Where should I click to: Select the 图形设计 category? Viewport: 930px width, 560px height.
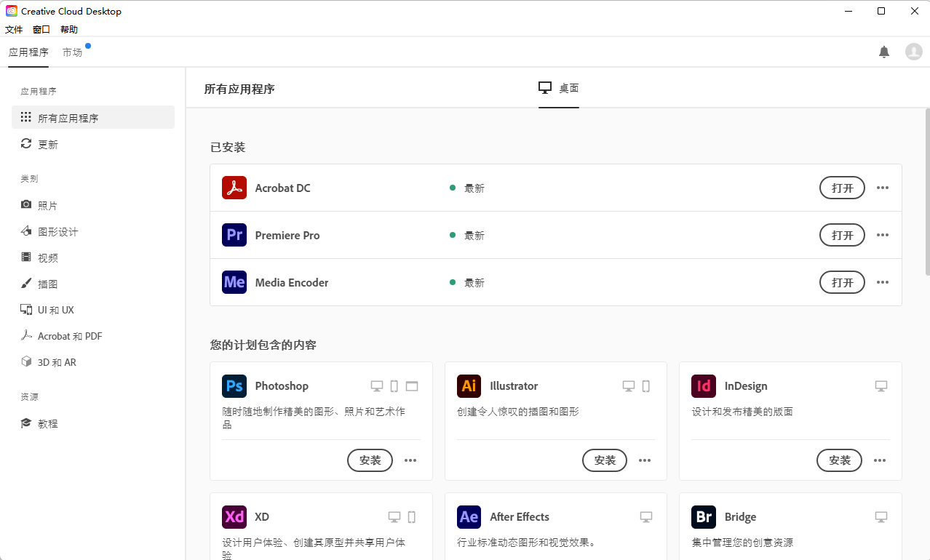(x=93, y=231)
